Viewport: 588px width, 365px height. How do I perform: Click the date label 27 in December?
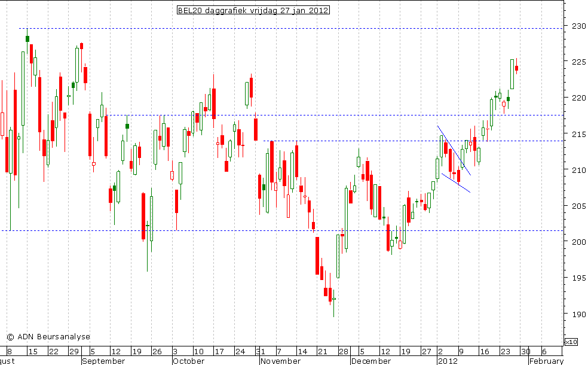coord(427,352)
